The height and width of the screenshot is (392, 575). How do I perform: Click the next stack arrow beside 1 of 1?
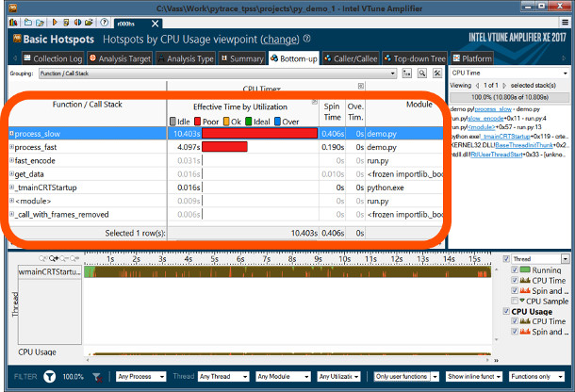[x=504, y=86]
